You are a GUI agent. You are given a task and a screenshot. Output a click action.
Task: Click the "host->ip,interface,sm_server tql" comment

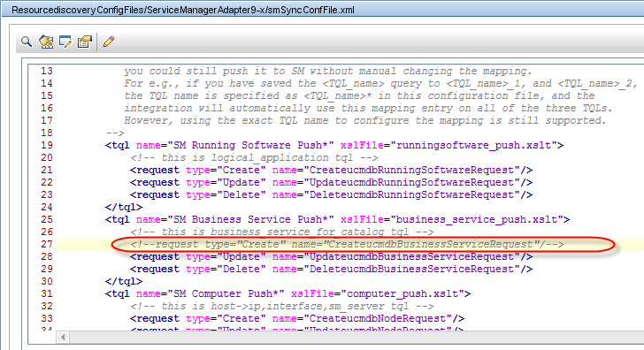click(x=281, y=306)
